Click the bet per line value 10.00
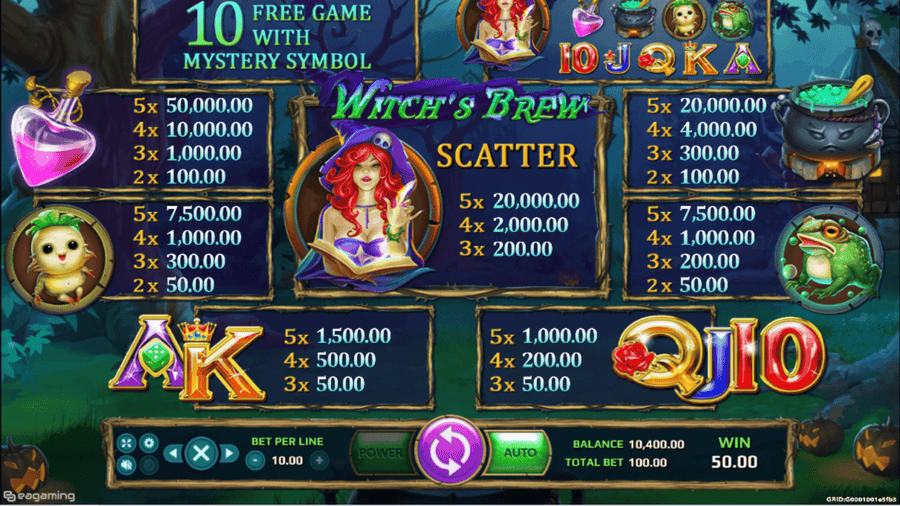 click(x=287, y=461)
